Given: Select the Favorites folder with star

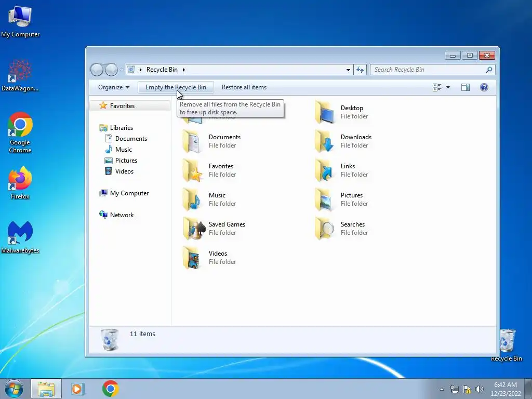Looking at the screenshot, I should coord(192,170).
